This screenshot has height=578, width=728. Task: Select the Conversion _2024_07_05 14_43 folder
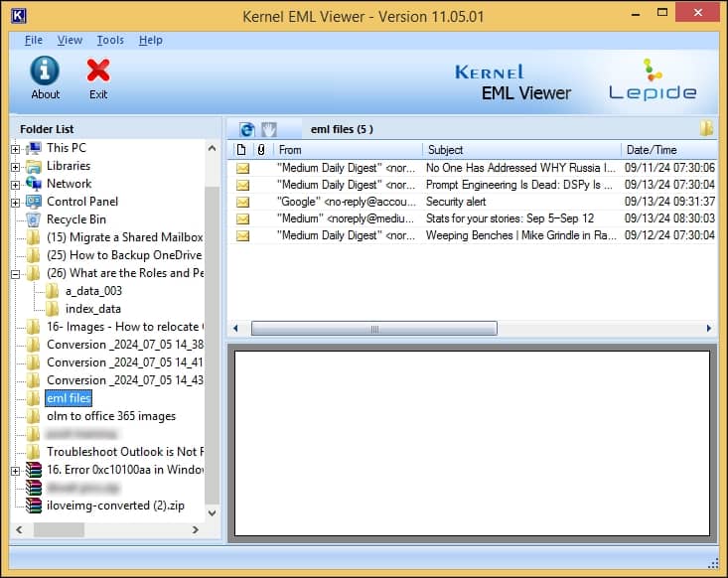click(x=125, y=380)
